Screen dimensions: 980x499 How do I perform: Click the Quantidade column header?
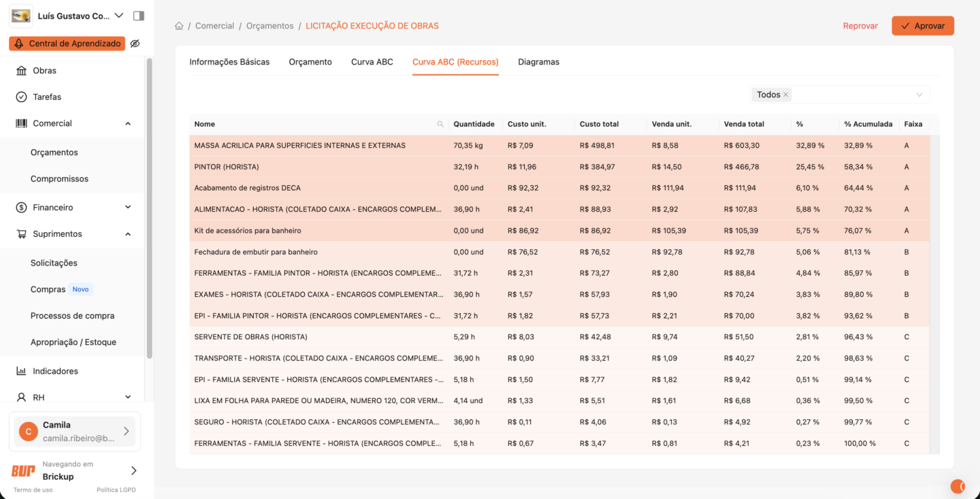[474, 125]
